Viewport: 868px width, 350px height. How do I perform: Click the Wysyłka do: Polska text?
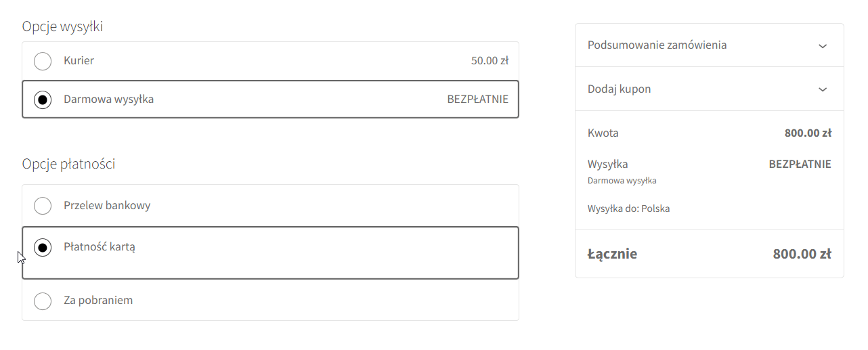pos(628,209)
